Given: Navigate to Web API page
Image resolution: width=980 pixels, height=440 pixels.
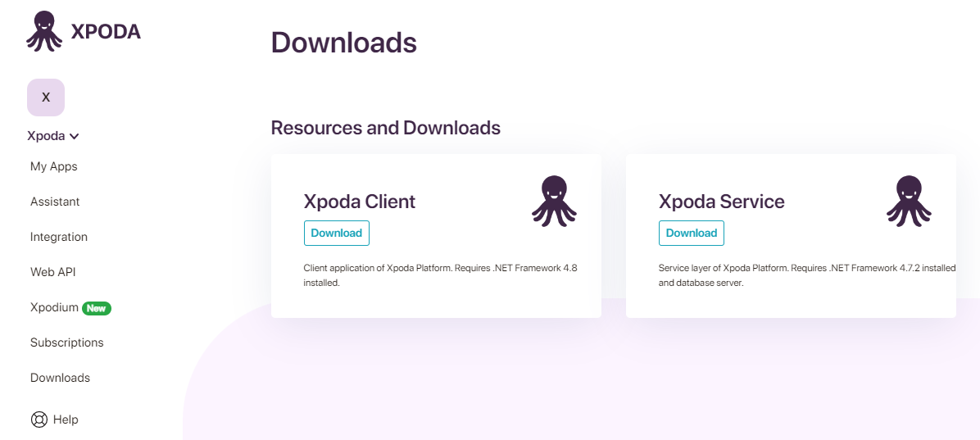Looking at the screenshot, I should 53,272.
